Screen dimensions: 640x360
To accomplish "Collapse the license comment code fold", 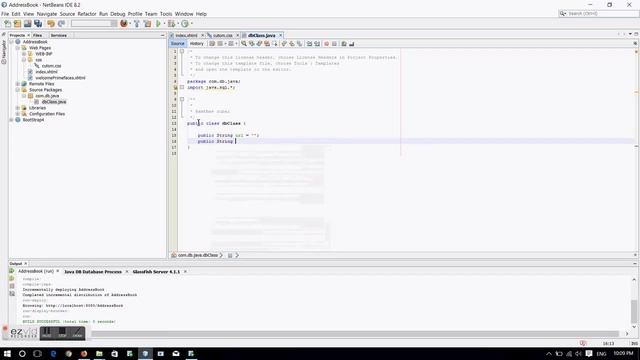I will pyautogui.click(x=182, y=51).
